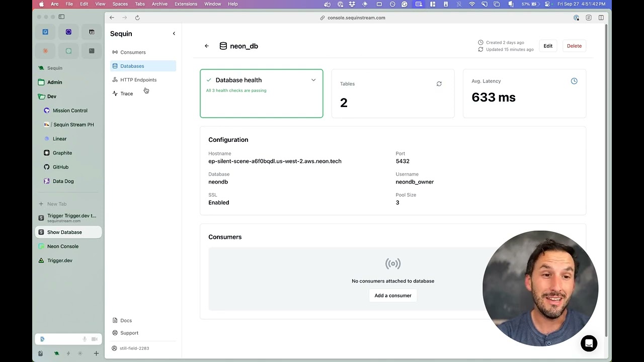Toggle the microphone in the media bar
644x362 pixels.
(x=85, y=339)
